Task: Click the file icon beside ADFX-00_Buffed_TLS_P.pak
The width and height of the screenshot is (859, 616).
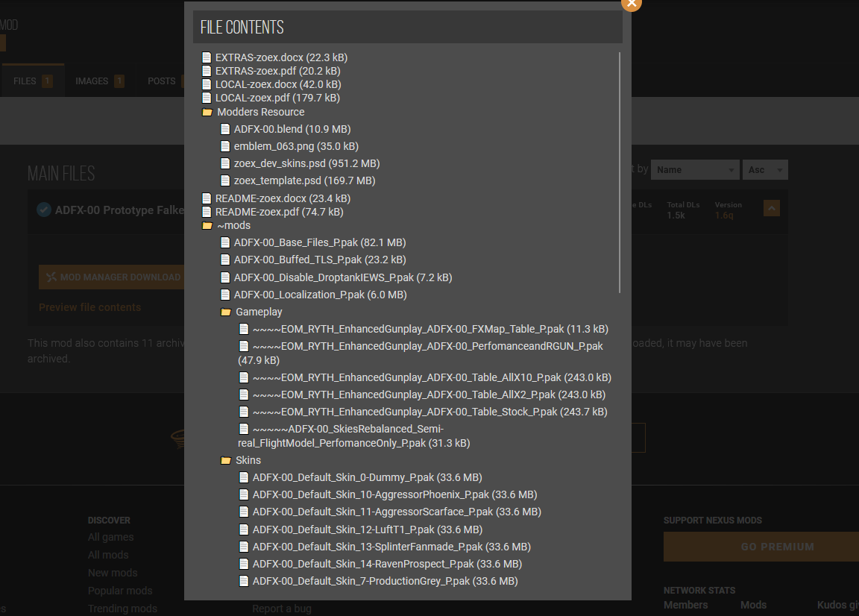Action: 225,260
